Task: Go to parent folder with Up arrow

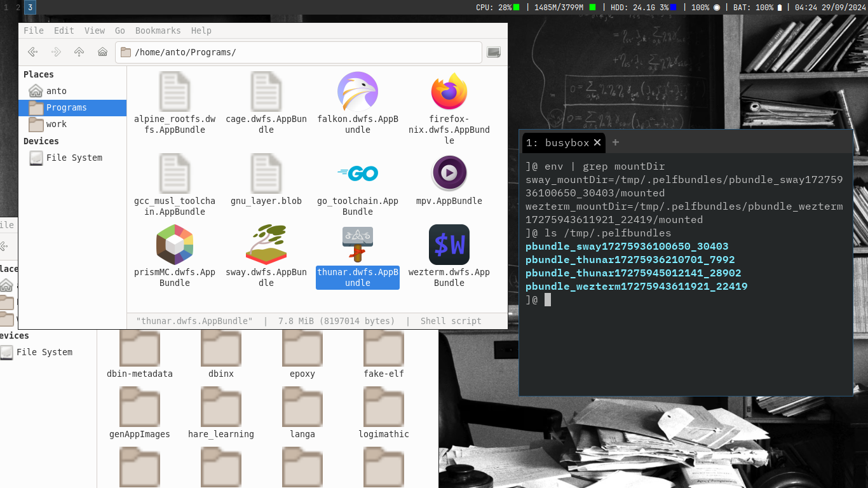Action: 79,52
